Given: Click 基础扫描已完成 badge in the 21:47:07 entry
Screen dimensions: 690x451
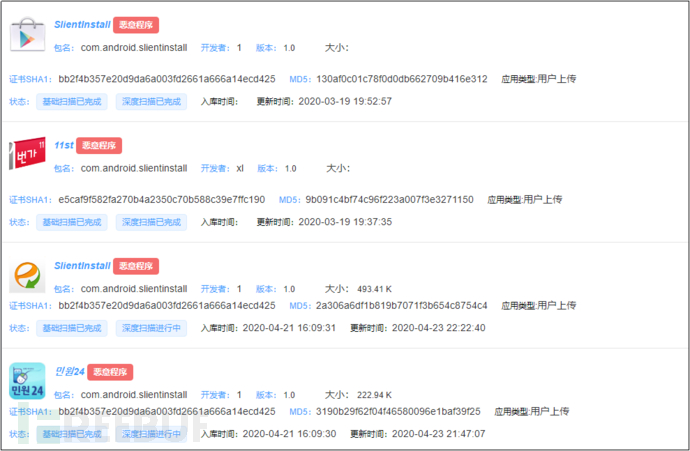Looking at the screenshot, I should (x=72, y=434).
